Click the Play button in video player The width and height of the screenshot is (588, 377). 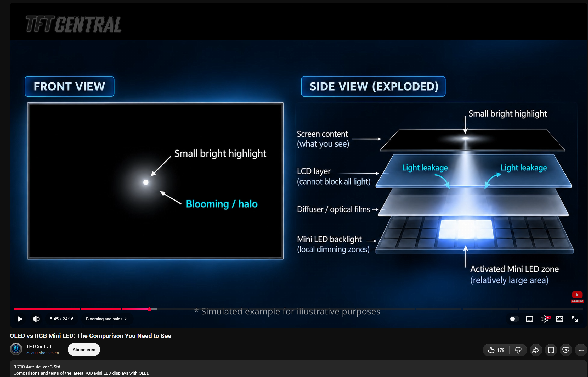point(20,319)
